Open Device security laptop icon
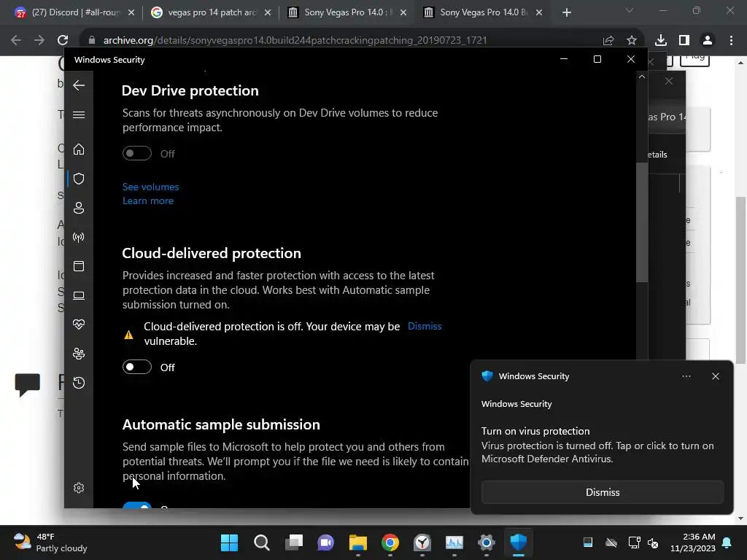Image resolution: width=747 pixels, height=560 pixels. coord(79,296)
